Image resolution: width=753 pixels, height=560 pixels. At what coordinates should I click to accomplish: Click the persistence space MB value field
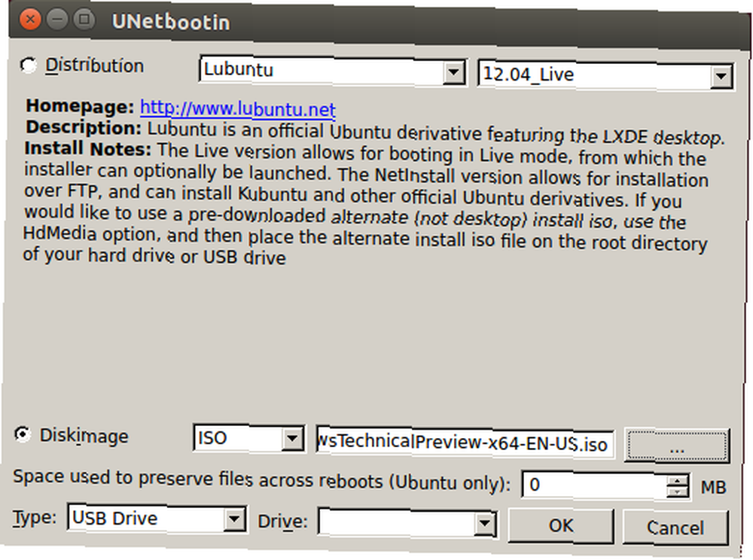tap(595, 485)
